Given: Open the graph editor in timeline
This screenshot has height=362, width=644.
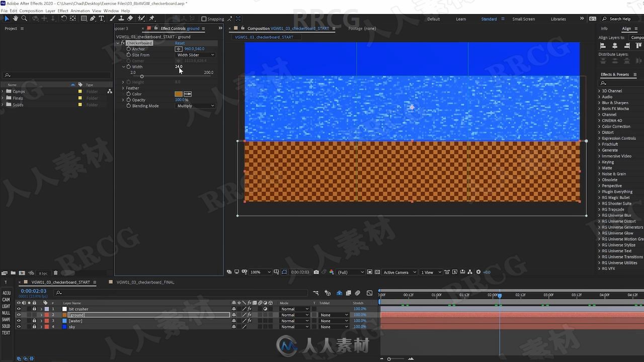Looking at the screenshot, I should click(370, 293).
